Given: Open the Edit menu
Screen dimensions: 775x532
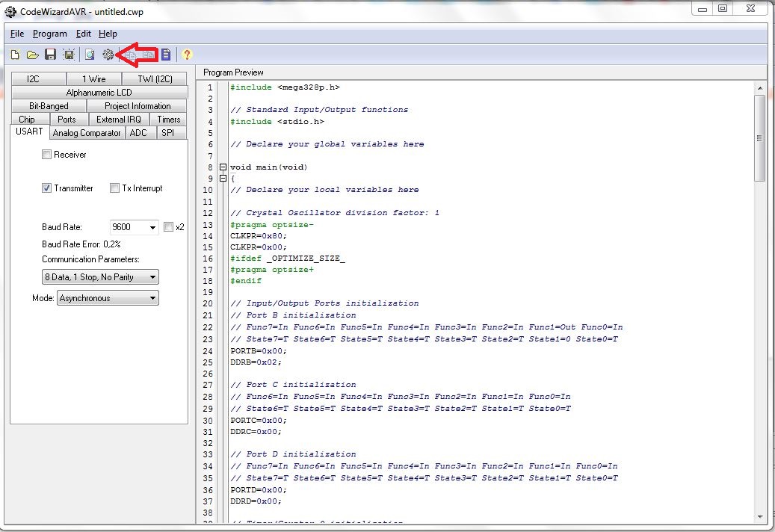Looking at the screenshot, I should [x=83, y=34].
